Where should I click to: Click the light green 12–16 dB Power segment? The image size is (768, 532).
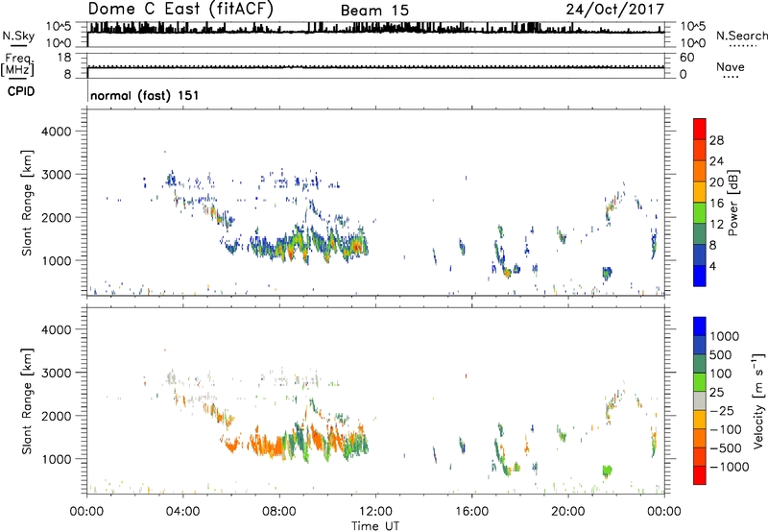click(x=700, y=213)
